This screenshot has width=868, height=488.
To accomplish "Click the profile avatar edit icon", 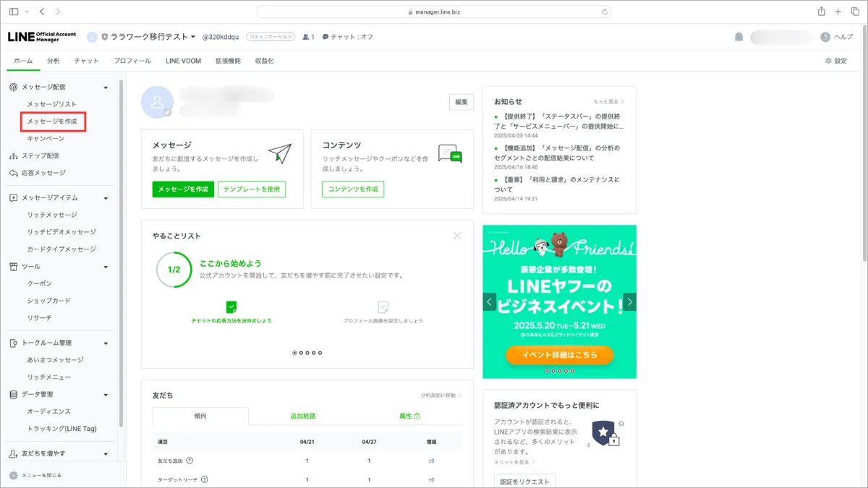I will [x=168, y=112].
